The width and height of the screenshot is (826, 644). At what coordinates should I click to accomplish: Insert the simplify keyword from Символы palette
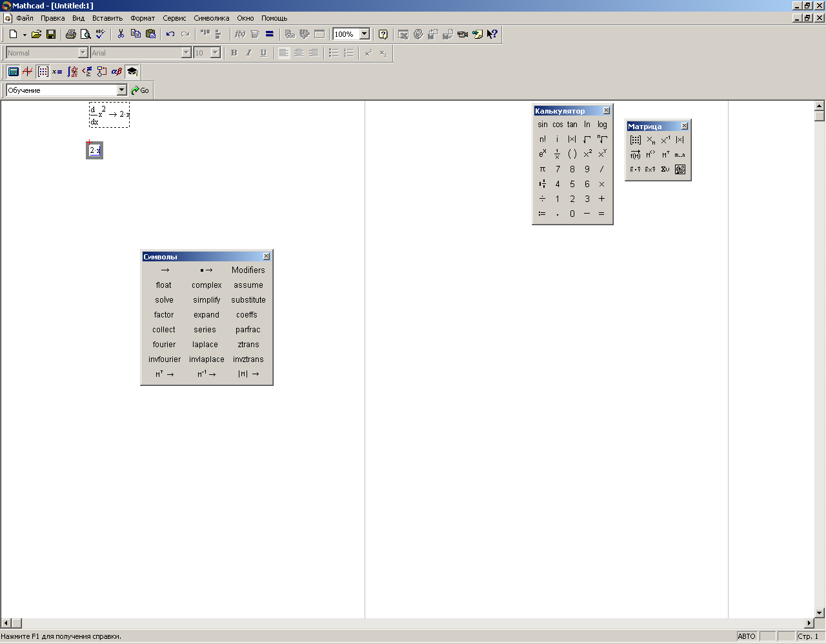pyautogui.click(x=206, y=300)
